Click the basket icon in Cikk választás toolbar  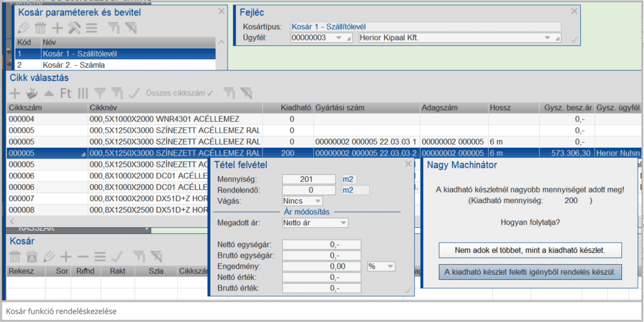pos(31,94)
